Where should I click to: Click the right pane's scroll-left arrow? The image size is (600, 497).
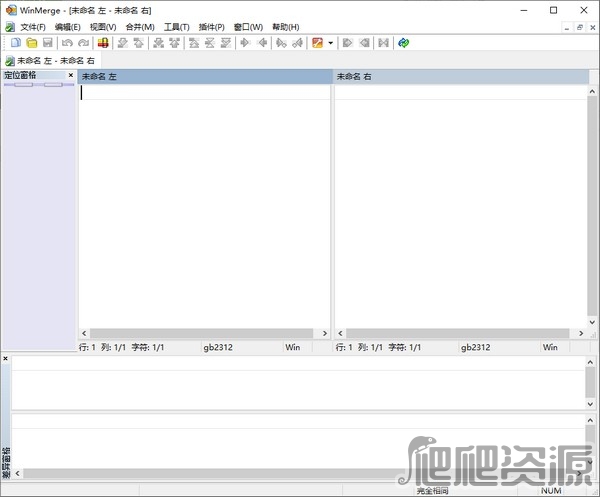click(x=340, y=333)
